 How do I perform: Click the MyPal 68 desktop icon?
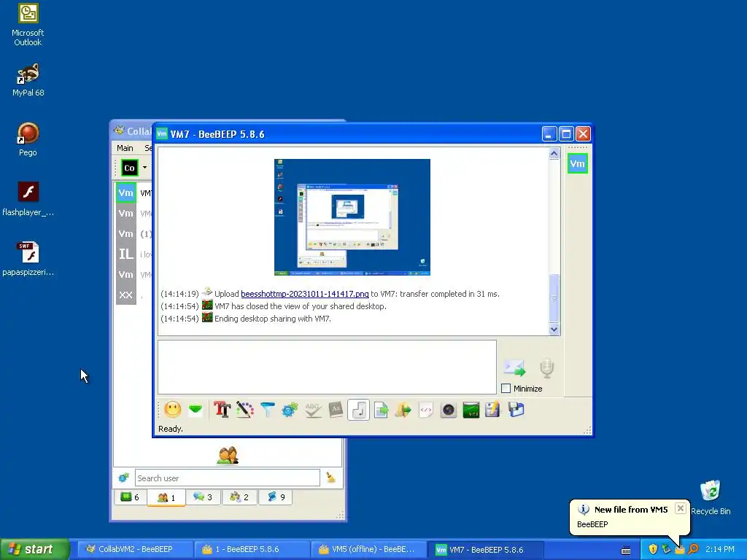click(28, 80)
